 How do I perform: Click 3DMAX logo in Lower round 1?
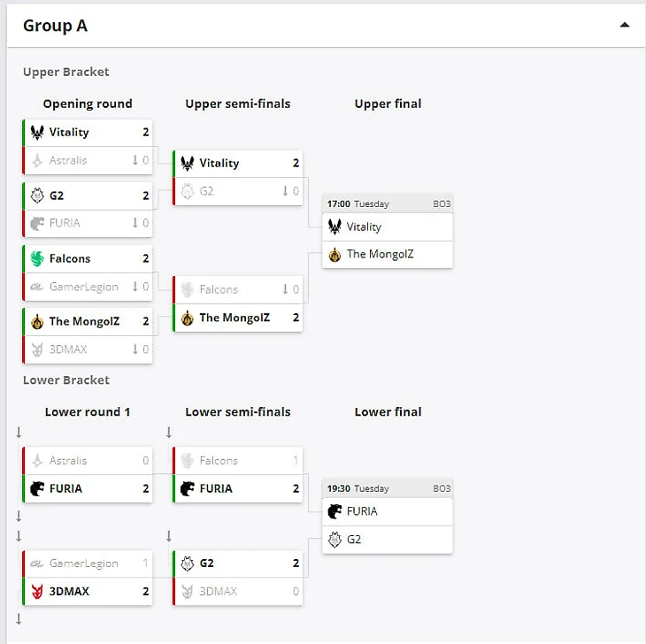[37, 591]
